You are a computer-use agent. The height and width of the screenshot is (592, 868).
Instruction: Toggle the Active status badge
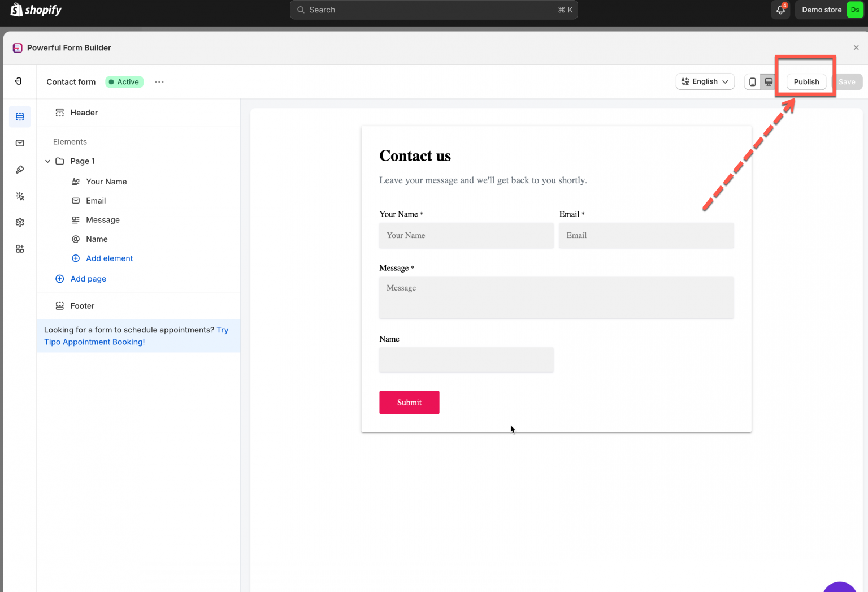coord(124,81)
